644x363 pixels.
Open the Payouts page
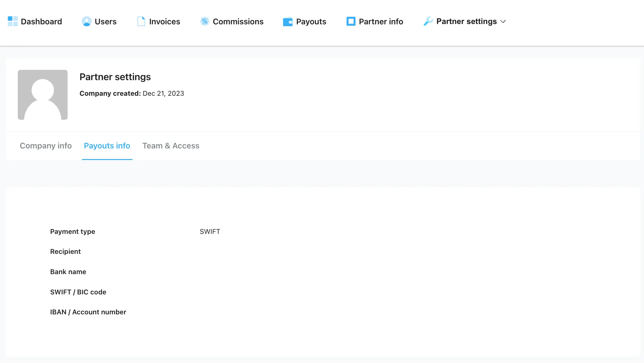click(311, 22)
